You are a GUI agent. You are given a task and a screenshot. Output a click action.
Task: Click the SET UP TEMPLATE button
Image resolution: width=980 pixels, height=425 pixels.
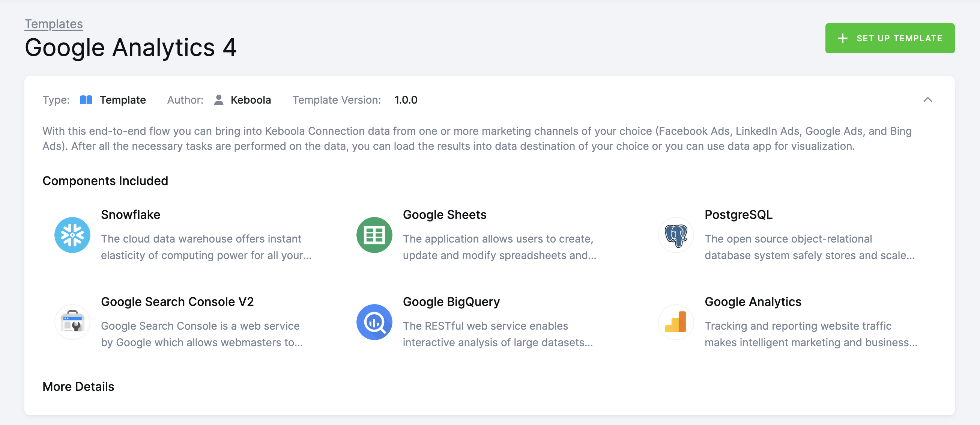pos(890,38)
